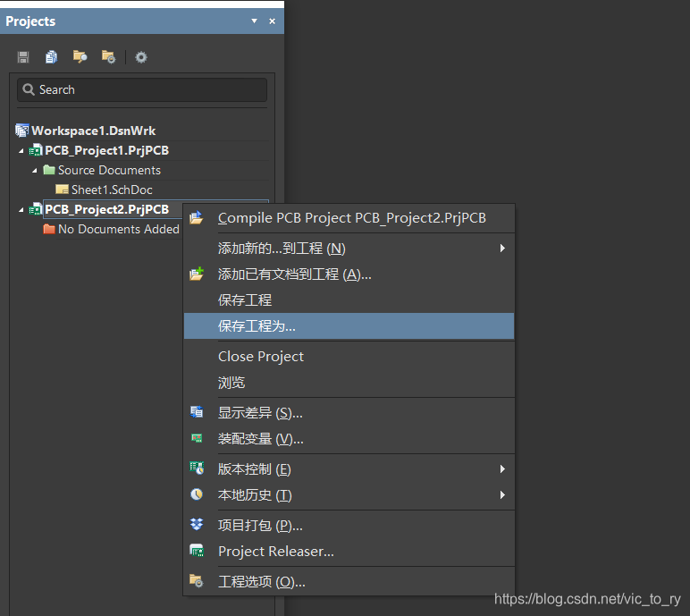Expand the 本地历史 submenu arrow
This screenshot has height=616, width=690.
tap(502, 495)
